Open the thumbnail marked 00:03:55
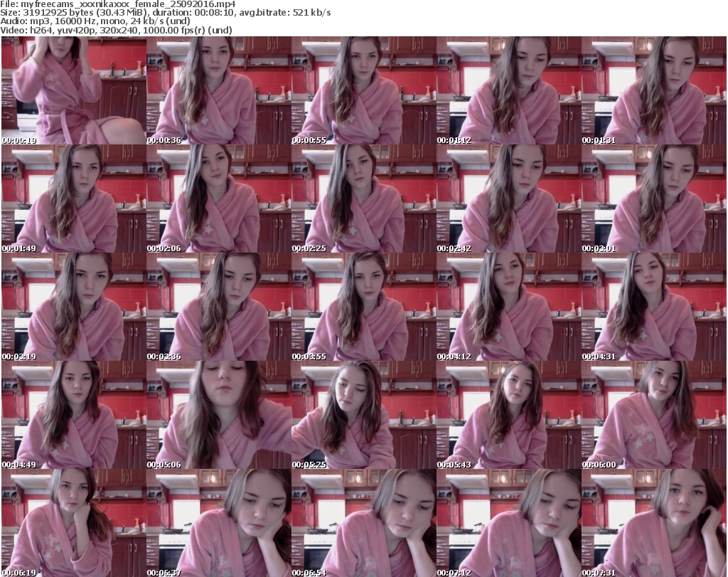728x577 pixels. (x=363, y=306)
